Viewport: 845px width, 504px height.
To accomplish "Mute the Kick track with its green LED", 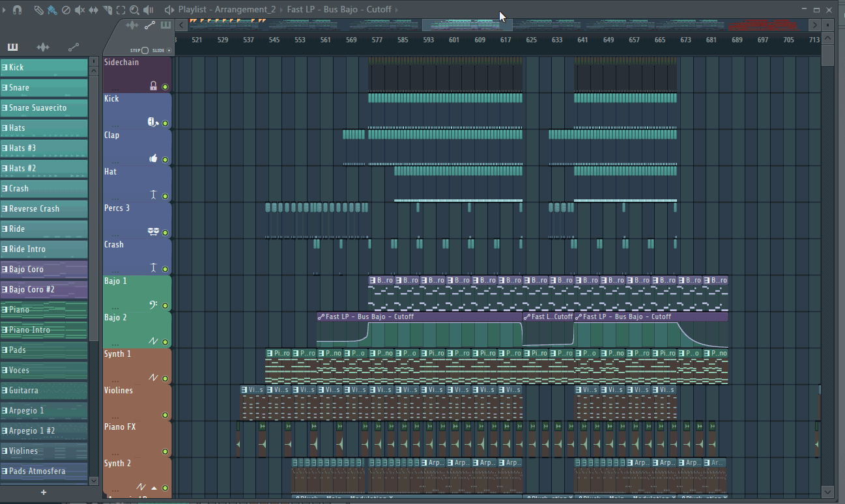I will click(x=165, y=123).
